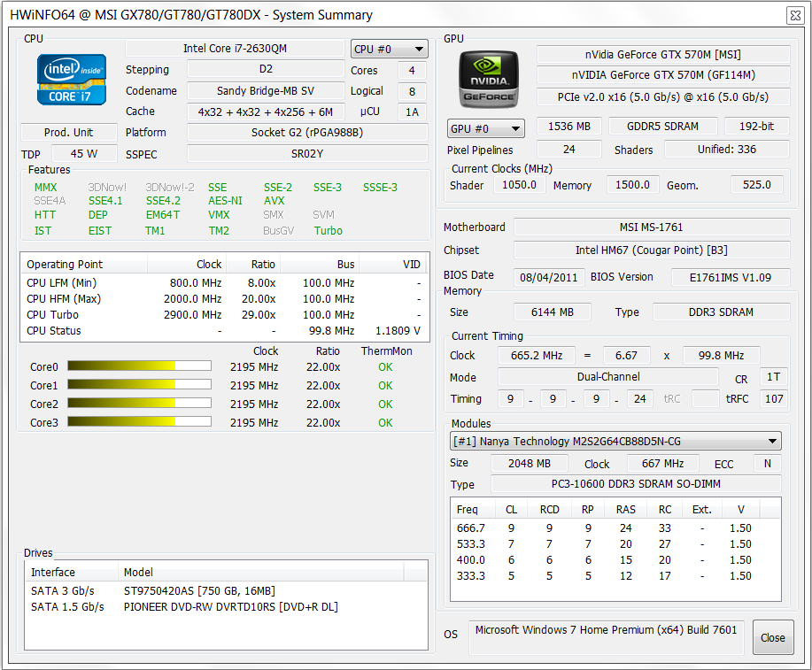Close the System Summary window via X

[x=795, y=16]
